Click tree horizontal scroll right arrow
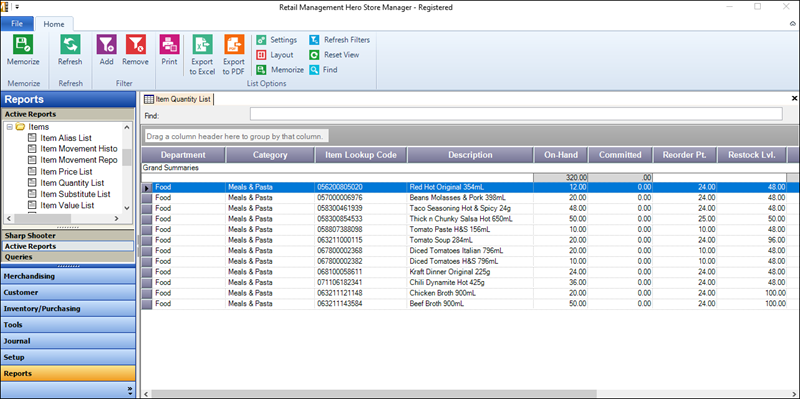Screen dimensions: 800x399 tap(116, 218)
